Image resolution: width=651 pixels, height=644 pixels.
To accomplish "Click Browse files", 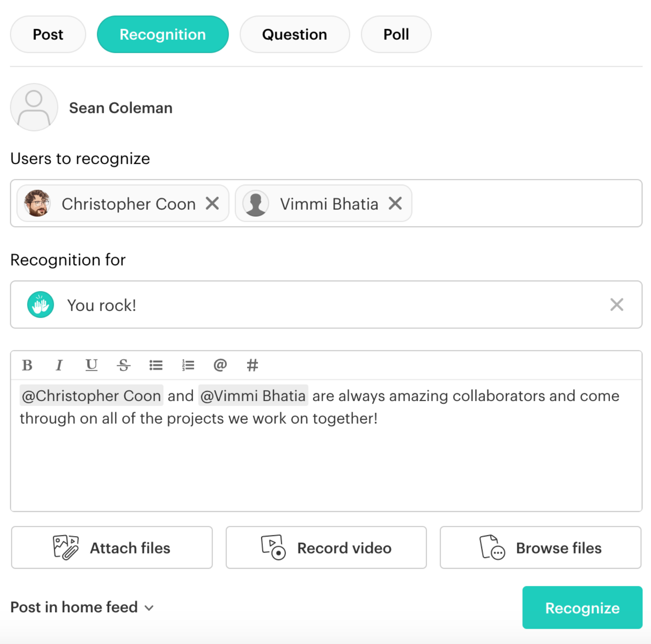I will point(540,548).
